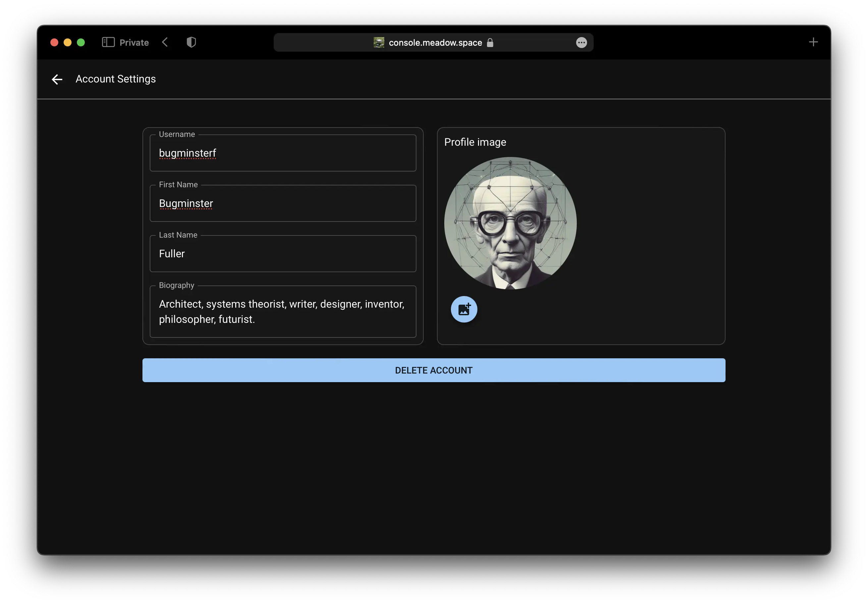Click inside the Biography text area
Viewport: 868px width, 604px height.
[283, 312]
